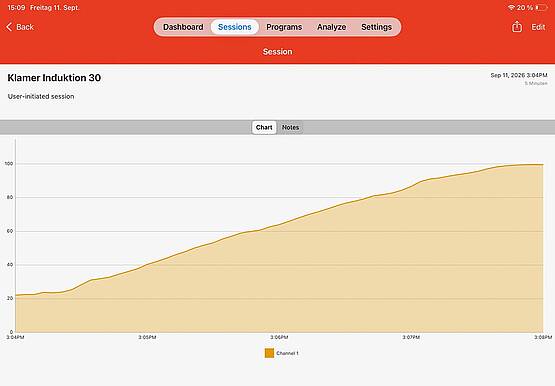The height and width of the screenshot is (386, 555).
Task: Switch to the Programs tab
Action: tap(284, 27)
